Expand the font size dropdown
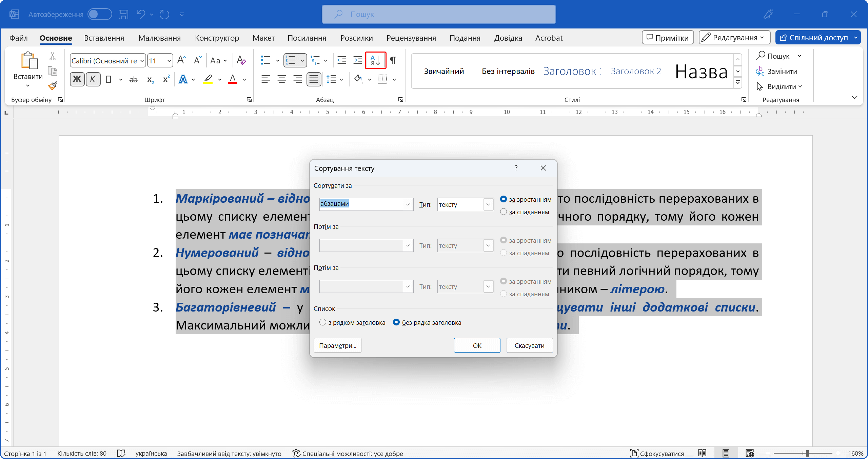 pos(169,61)
